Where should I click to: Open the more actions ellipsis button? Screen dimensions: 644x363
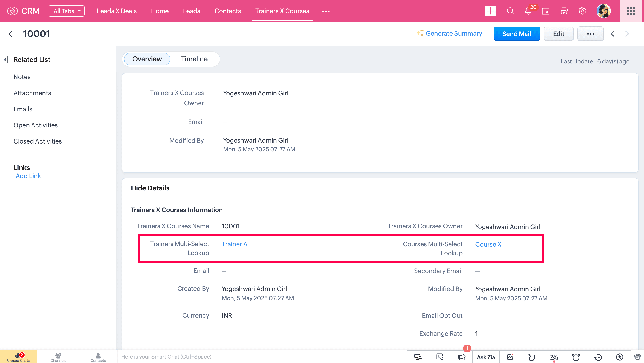click(590, 34)
